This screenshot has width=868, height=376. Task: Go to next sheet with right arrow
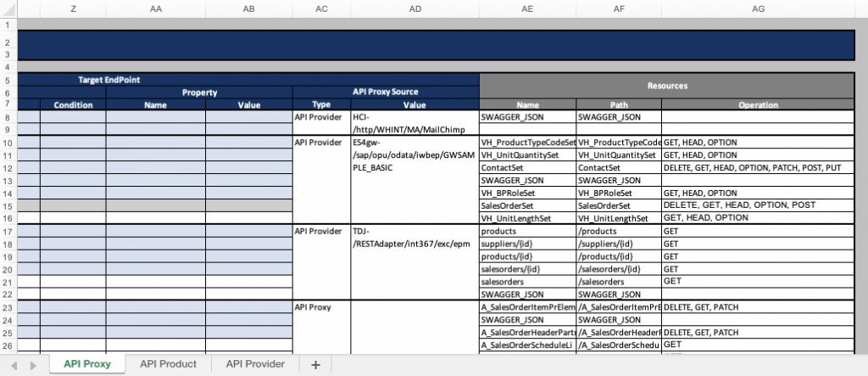coord(33,365)
